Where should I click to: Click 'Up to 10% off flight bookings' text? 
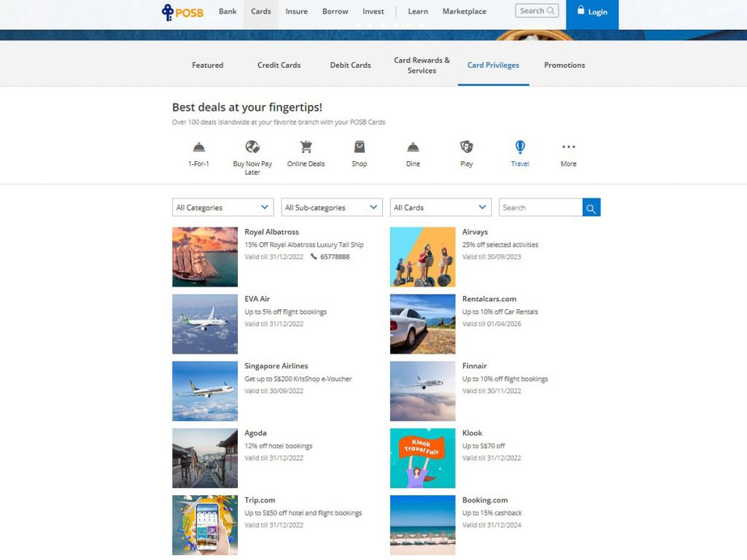pyautogui.click(x=505, y=379)
